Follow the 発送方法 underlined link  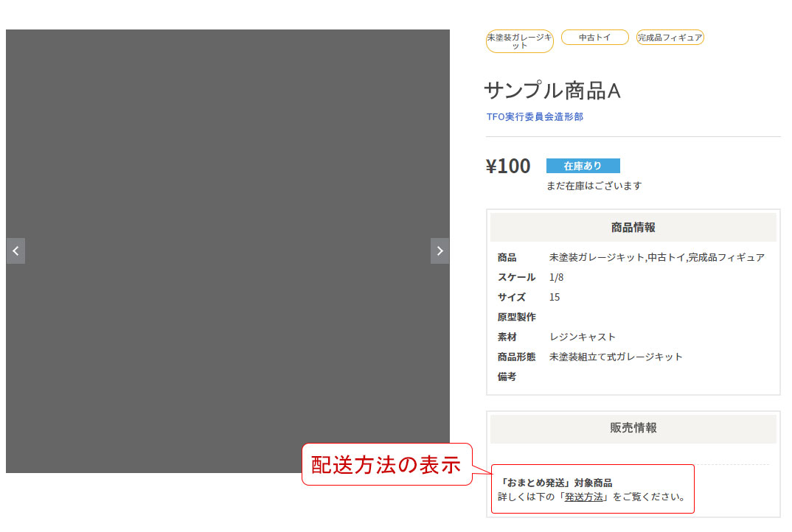click(583, 497)
